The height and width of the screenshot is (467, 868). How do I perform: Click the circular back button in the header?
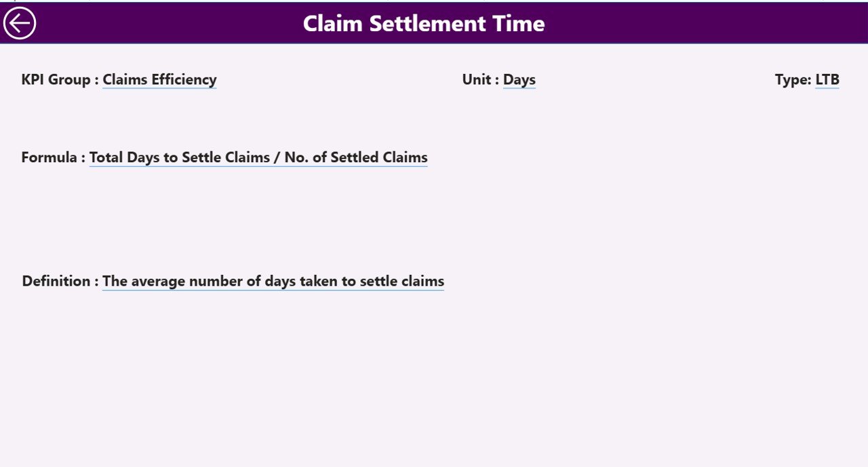point(20,22)
